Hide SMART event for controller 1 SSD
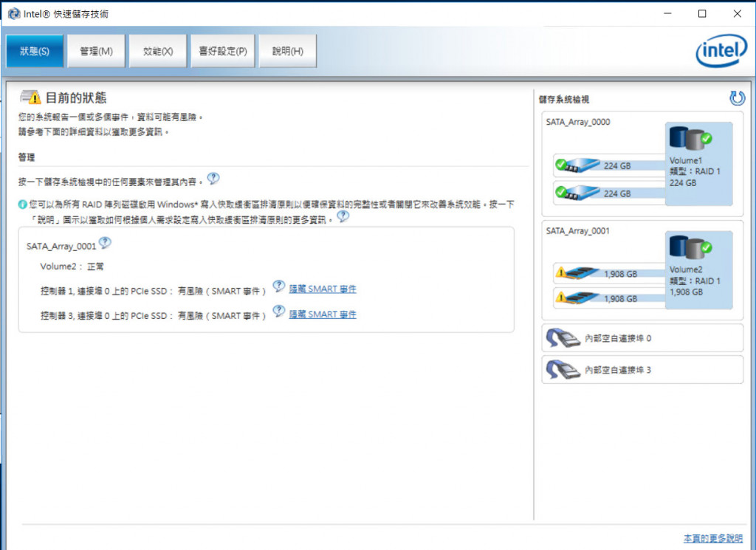This screenshot has height=550, width=756. point(323,289)
